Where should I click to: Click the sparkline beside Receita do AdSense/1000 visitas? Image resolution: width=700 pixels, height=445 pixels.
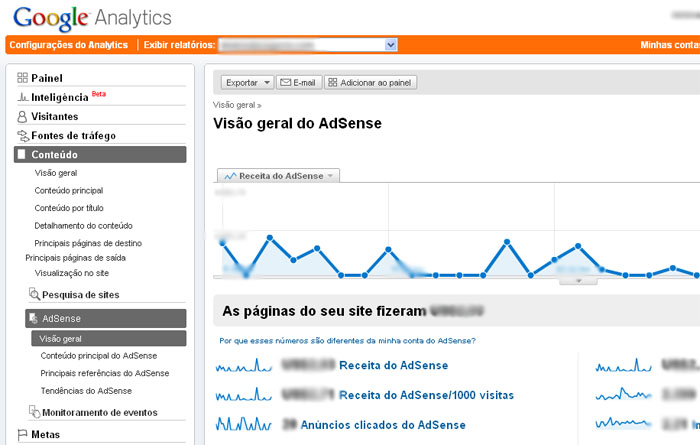pos(244,395)
